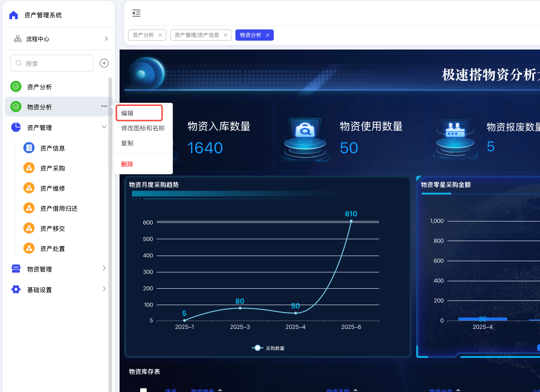Collapse sidebar using the top menu-fold icon
Screen dimensions: 540x392
(136, 13)
